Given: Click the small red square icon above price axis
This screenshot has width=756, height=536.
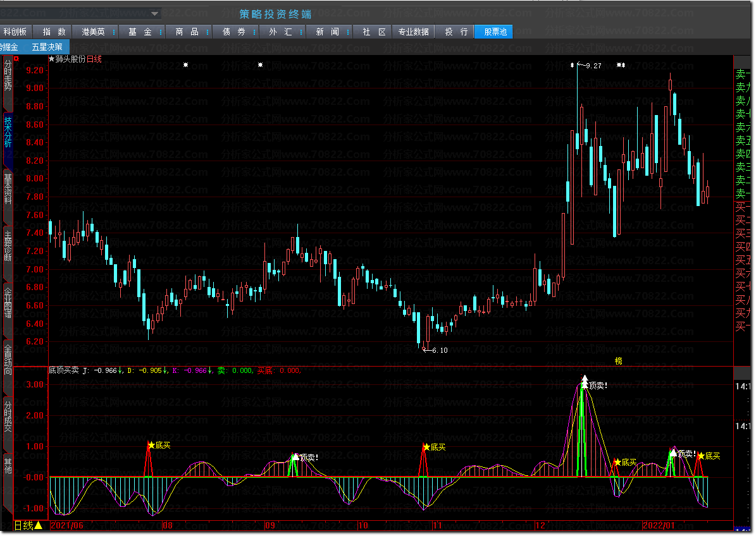Looking at the screenshot, I should pyautogui.click(x=16, y=59).
